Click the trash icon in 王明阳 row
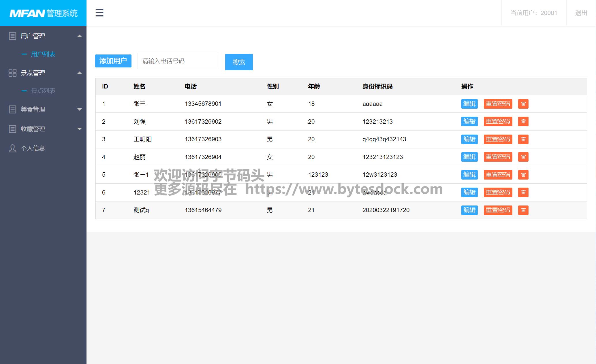Viewport: 596px width, 364px height. tap(523, 139)
